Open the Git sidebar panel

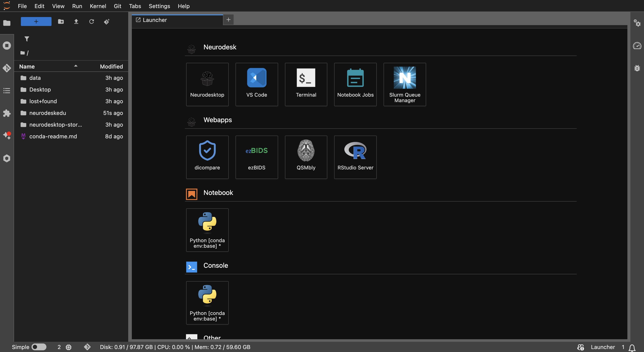(x=7, y=68)
